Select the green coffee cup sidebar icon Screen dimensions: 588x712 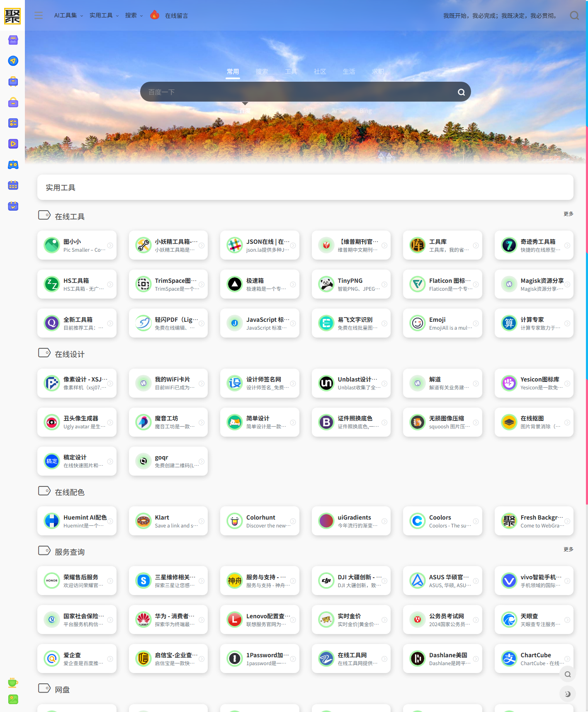(x=13, y=682)
